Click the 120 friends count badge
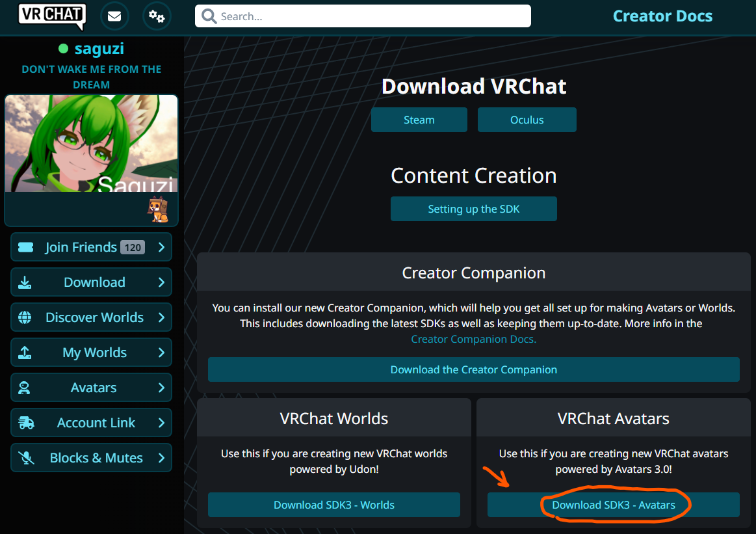 (x=133, y=247)
